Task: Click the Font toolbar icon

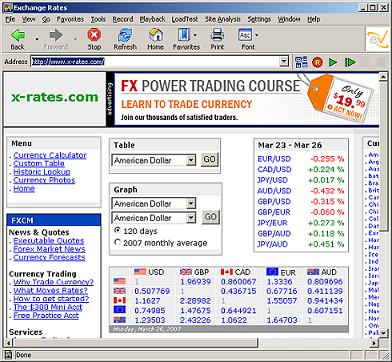Action: point(245,35)
